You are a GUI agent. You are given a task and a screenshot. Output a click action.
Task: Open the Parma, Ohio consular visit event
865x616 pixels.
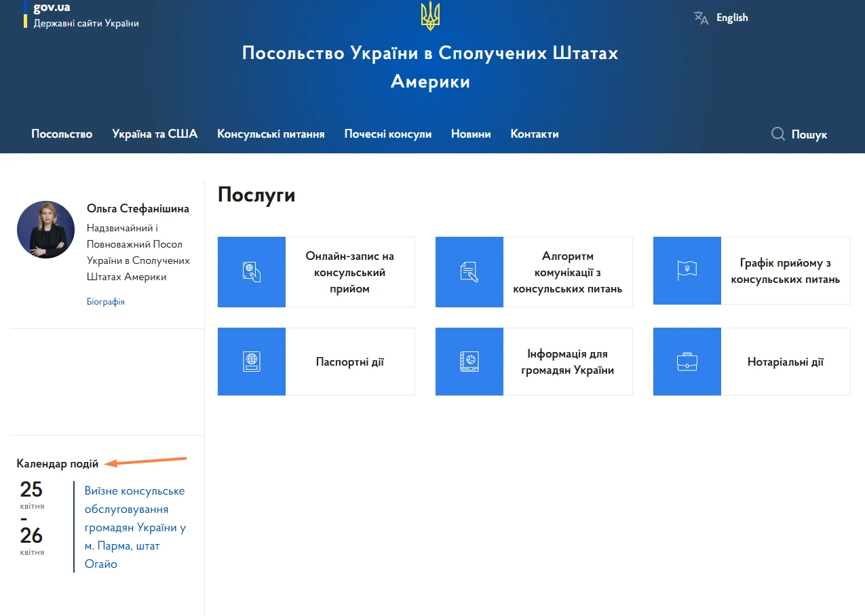pos(135,526)
